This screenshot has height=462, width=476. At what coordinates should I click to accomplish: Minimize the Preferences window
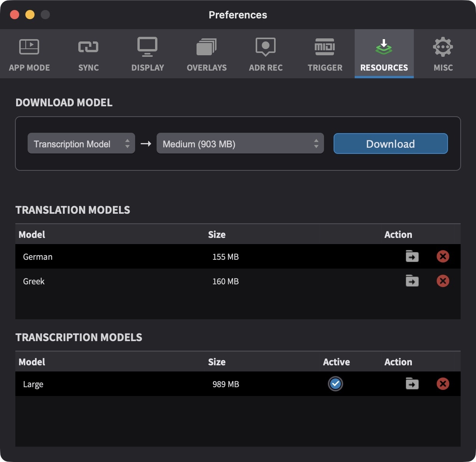click(x=30, y=15)
